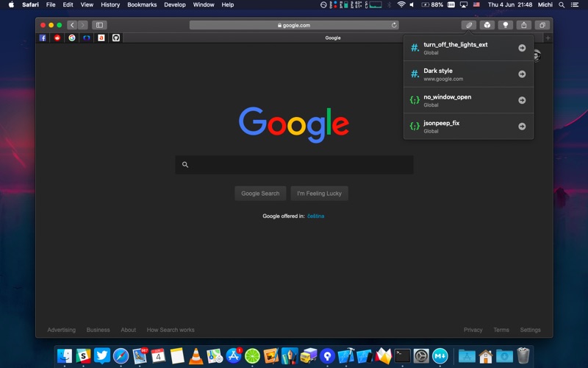Open the AirPlay display menu

pos(464,4)
